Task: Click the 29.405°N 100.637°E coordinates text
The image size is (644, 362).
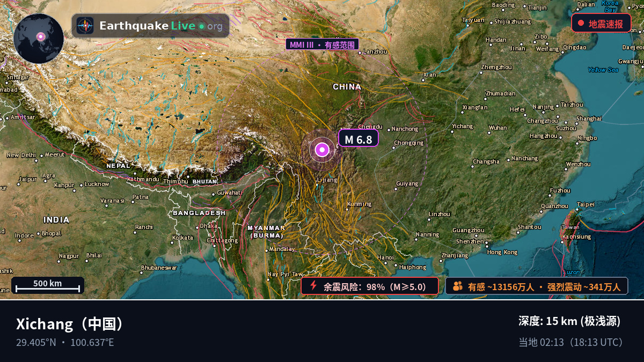Action: pos(65,343)
